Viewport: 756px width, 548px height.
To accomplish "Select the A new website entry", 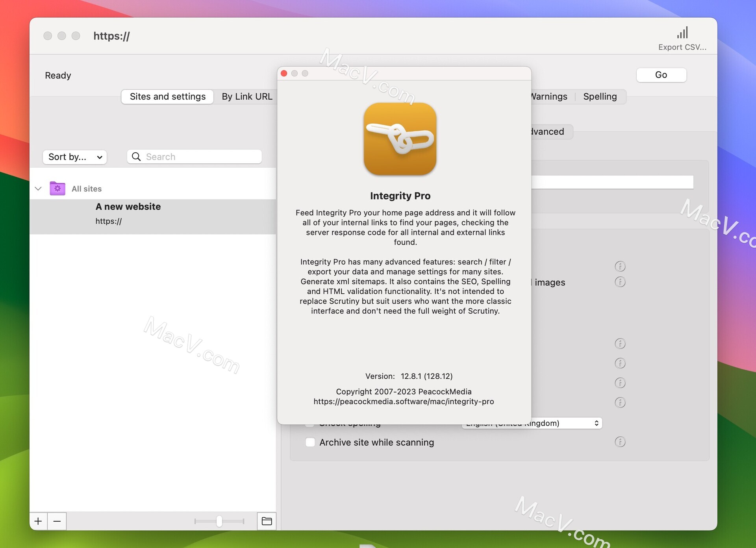I will pos(153,217).
